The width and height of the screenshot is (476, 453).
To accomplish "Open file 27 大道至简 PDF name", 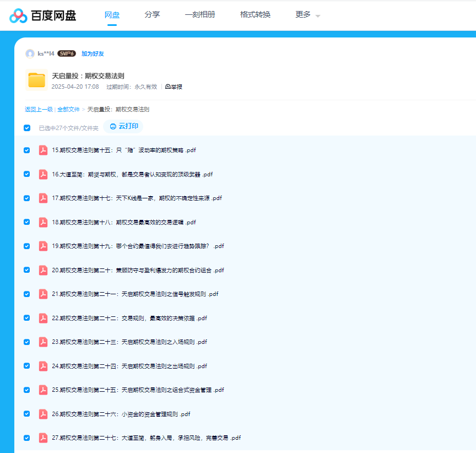I will click(146, 438).
